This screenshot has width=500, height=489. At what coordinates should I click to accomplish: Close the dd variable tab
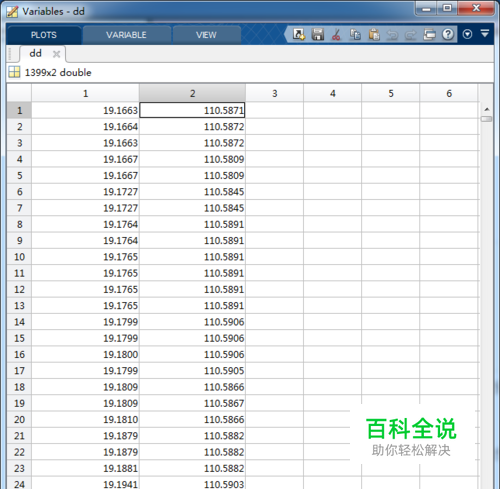[56, 54]
